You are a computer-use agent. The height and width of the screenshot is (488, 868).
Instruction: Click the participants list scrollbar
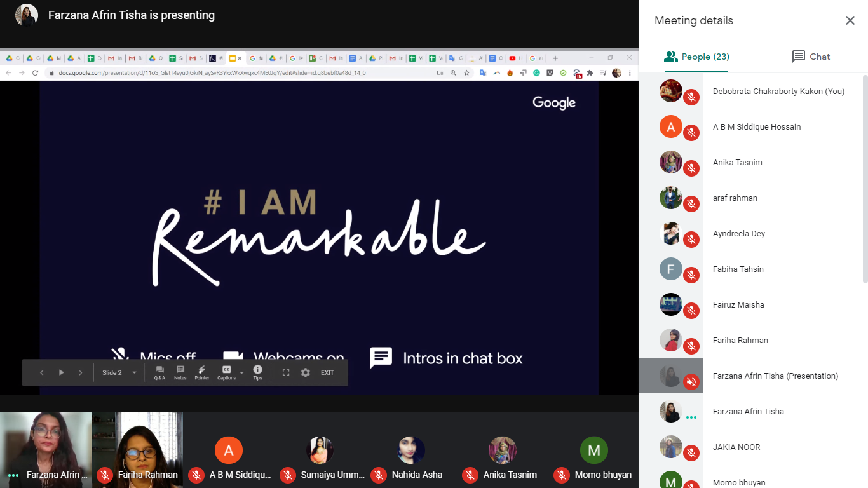coord(864,178)
